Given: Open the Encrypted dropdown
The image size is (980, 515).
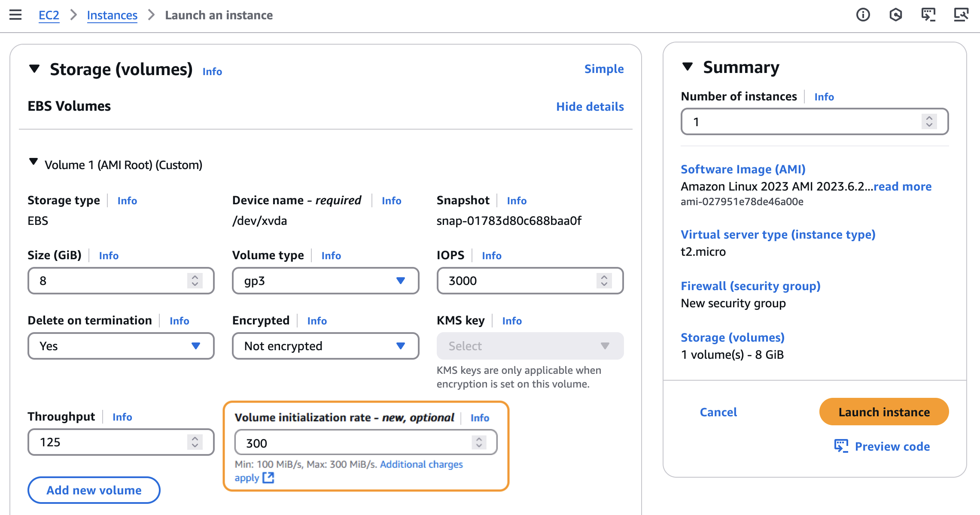Looking at the screenshot, I should click(325, 346).
